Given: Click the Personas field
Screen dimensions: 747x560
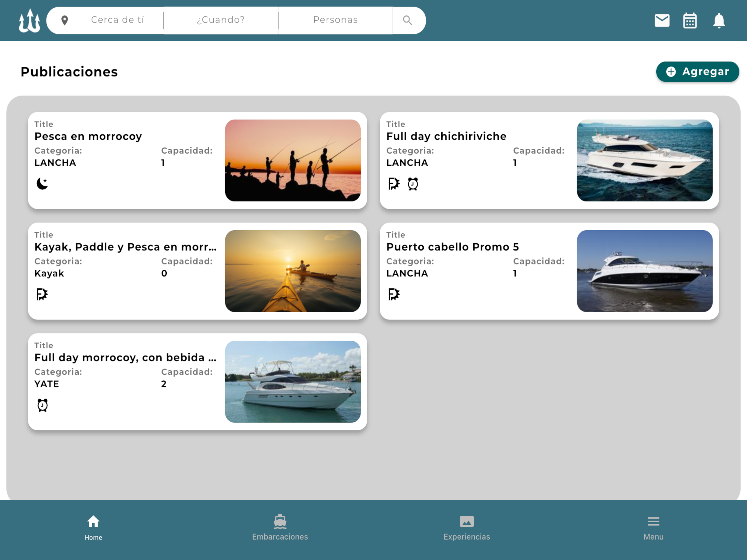Looking at the screenshot, I should click(x=335, y=20).
